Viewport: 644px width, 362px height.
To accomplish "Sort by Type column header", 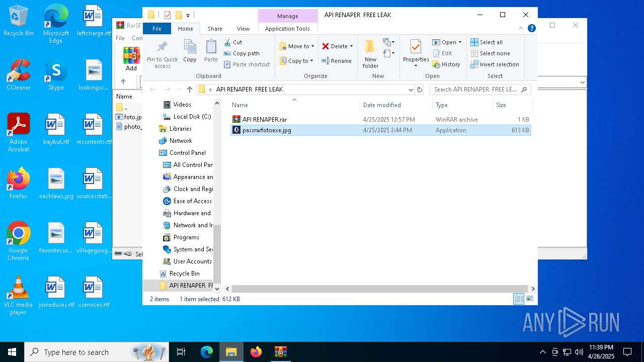I will (x=462, y=105).
